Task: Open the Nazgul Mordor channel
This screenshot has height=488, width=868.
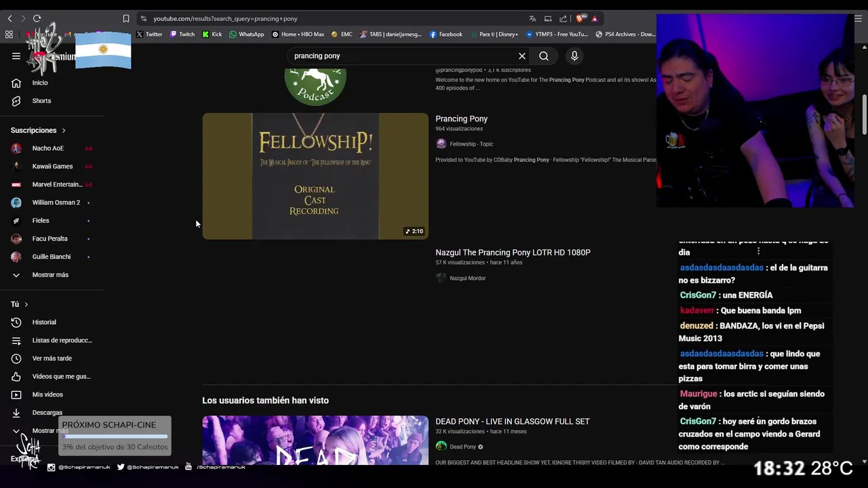Action: [467, 278]
